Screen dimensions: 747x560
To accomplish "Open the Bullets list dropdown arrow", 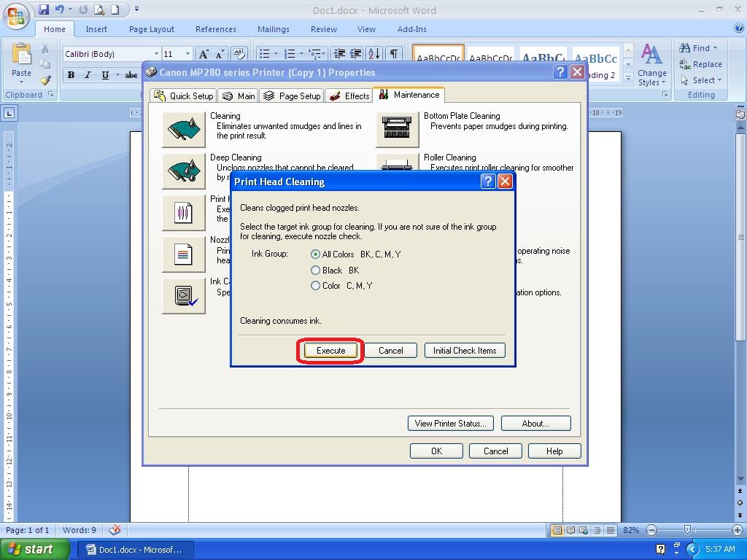I will [x=276, y=54].
